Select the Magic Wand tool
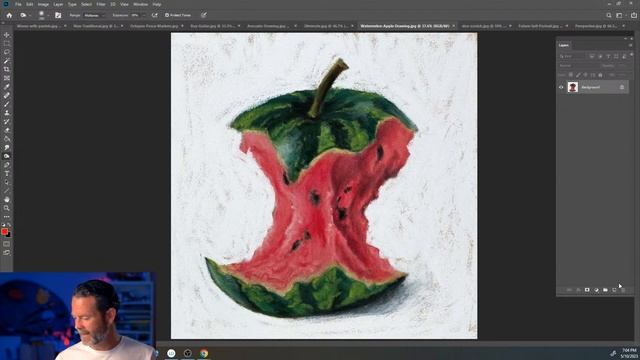This screenshot has height=360, width=640. click(7, 61)
